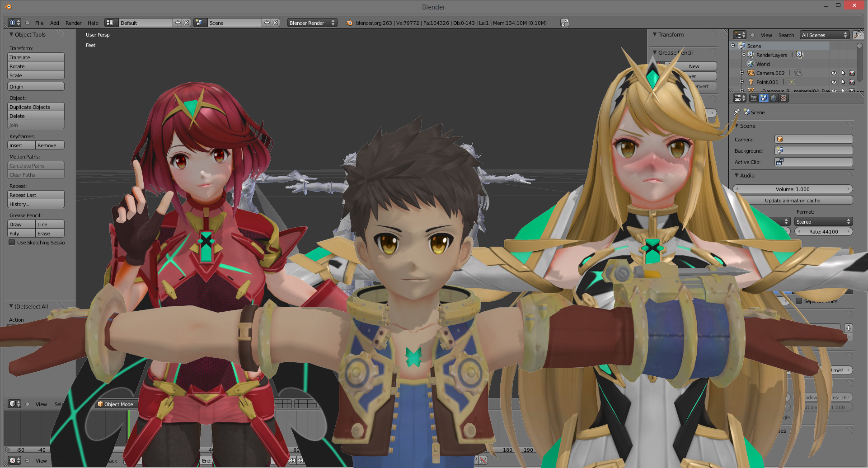Collapse the Scene entry in the outliner
This screenshot has width=868, height=468.
[x=732, y=45]
